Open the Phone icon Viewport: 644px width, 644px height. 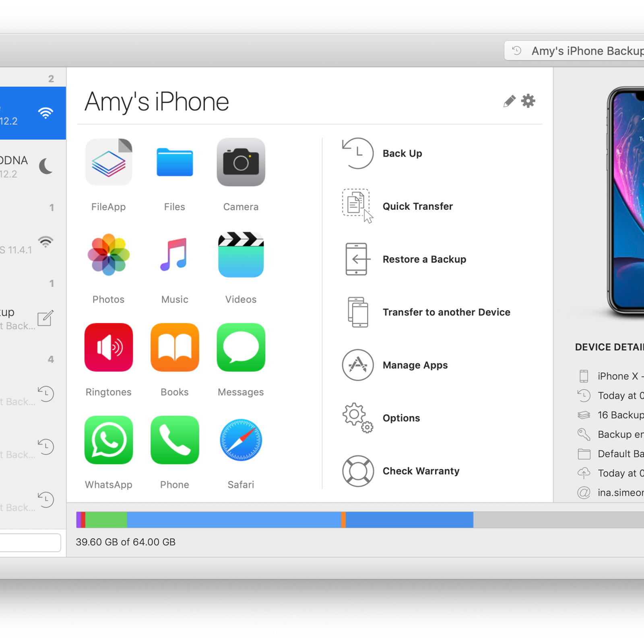(175, 440)
